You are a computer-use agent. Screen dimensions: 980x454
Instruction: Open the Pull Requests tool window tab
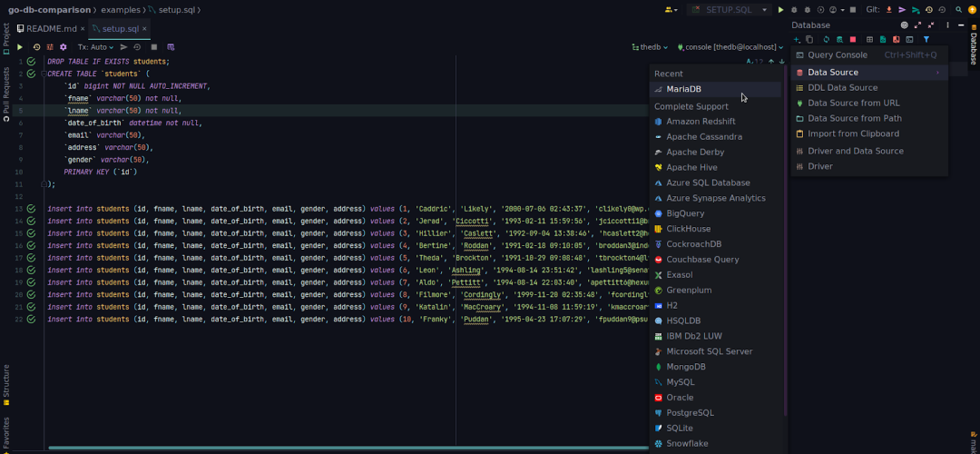pos(6,93)
